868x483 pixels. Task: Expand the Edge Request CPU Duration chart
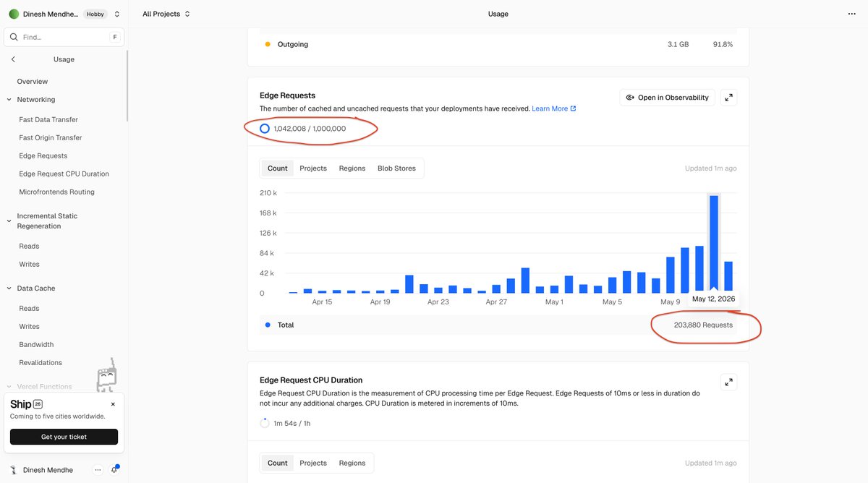729,382
